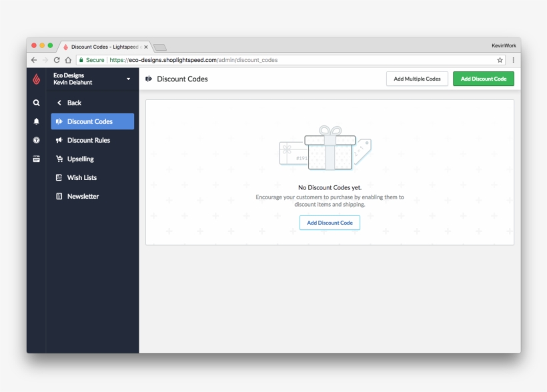The height and width of the screenshot is (392, 547).
Task: Click the Discount Codes sidebar icon
Action: click(x=59, y=121)
